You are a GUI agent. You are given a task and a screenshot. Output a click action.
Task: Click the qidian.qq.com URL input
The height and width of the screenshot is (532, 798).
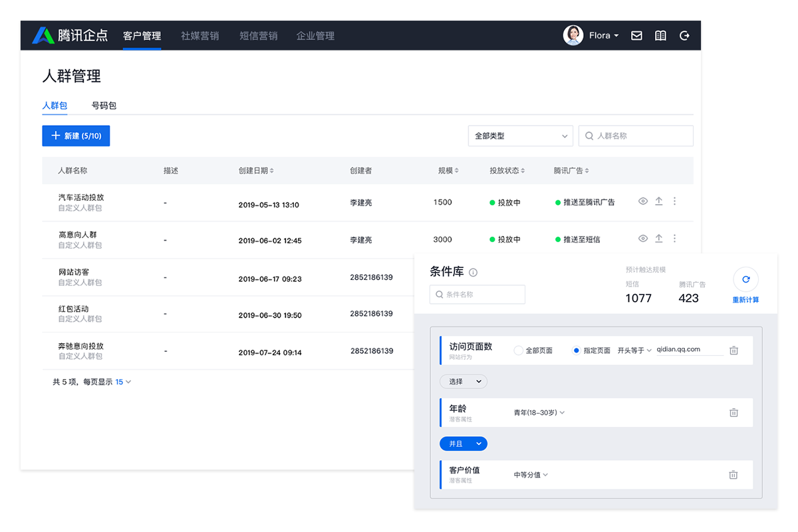click(690, 350)
